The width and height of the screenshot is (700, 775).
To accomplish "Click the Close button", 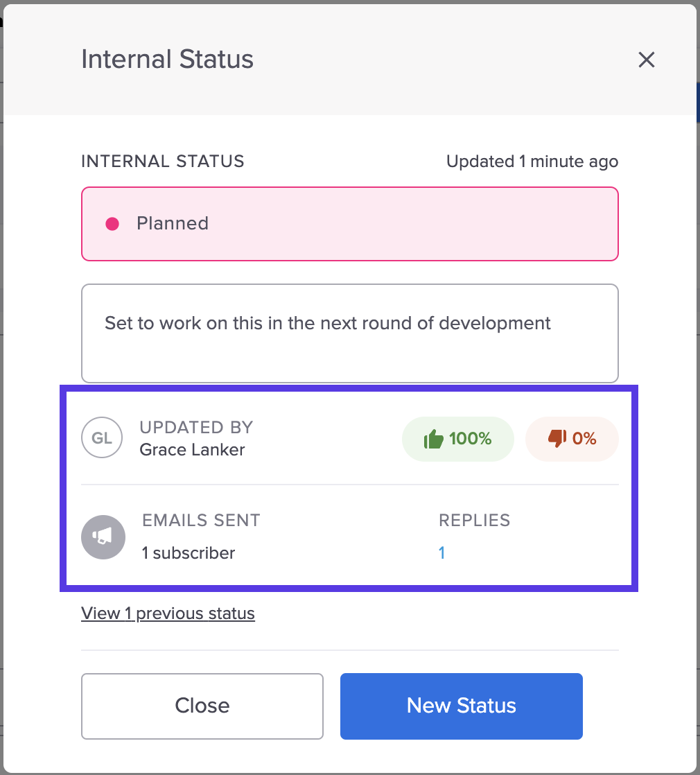I will click(x=202, y=706).
